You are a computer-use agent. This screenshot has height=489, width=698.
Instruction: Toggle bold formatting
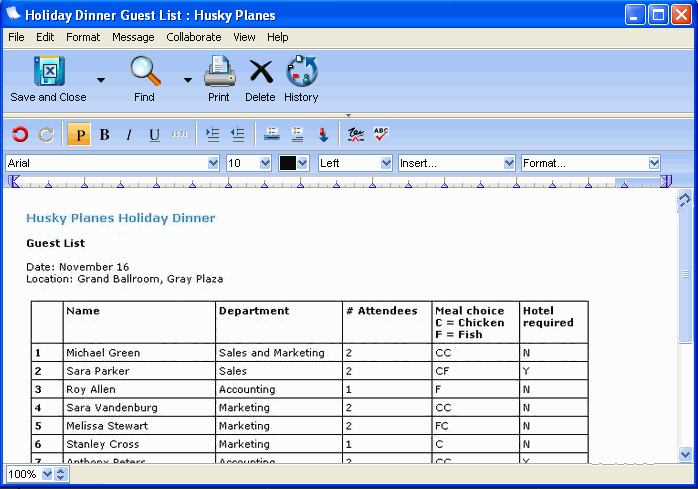104,135
